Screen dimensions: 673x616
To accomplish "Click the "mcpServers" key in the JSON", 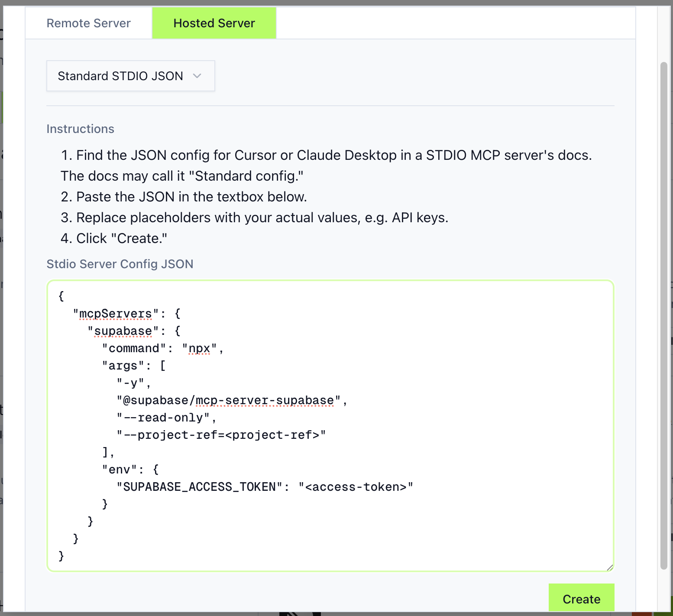I will point(116,314).
